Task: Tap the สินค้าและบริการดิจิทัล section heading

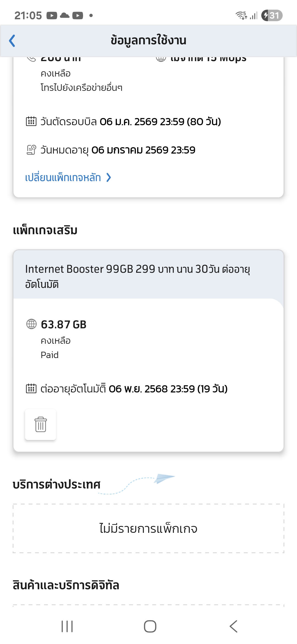Action: [66, 585]
